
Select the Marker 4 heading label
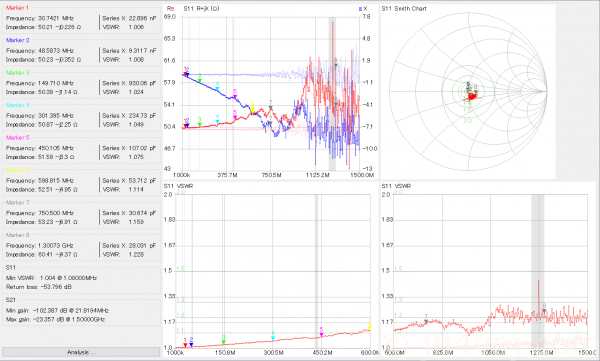(17, 105)
